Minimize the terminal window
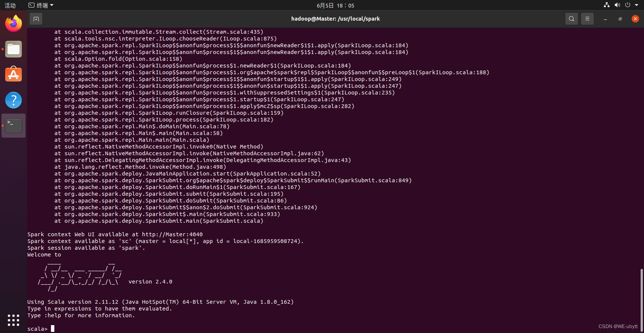This screenshot has width=644, height=333. tap(605, 19)
